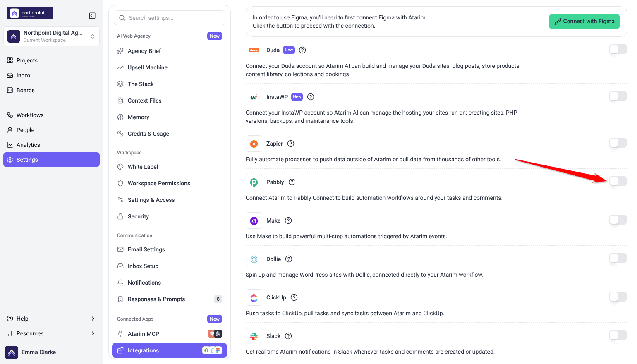
Task: Click the ClickUp app logo
Action: click(x=254, y=297)
